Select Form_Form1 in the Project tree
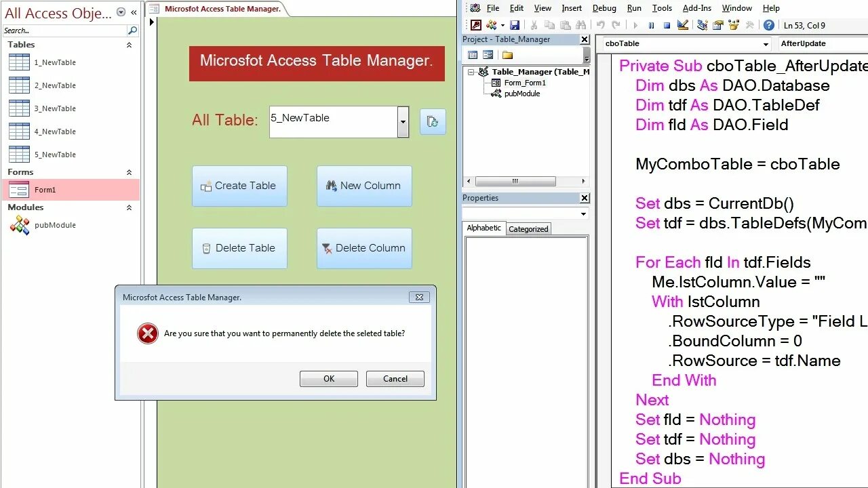The image size is (868, 488). click(525, 83)
